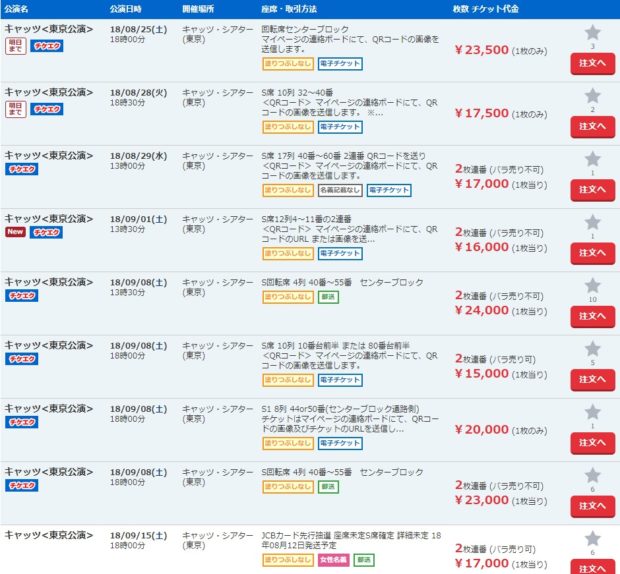Star the ¥23,000 ticket listing

(x=592, y=476)
